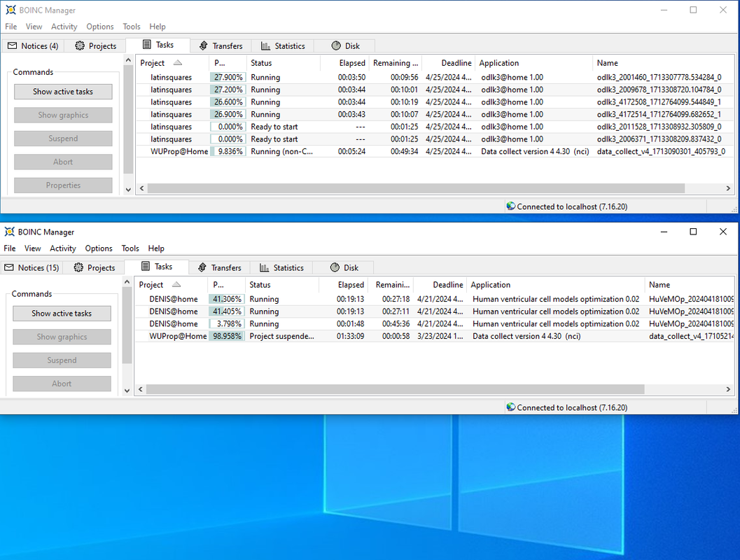Select DENIS@home task with 00:27:18 remaining

click(435, 299)
